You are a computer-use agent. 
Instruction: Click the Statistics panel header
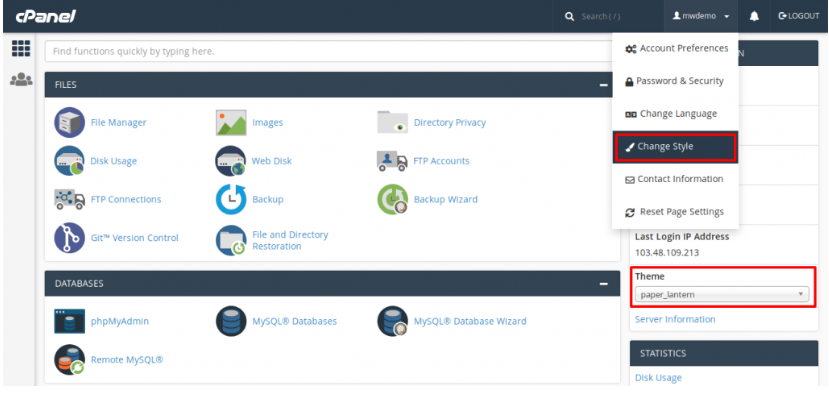click(x=724, y=353)
